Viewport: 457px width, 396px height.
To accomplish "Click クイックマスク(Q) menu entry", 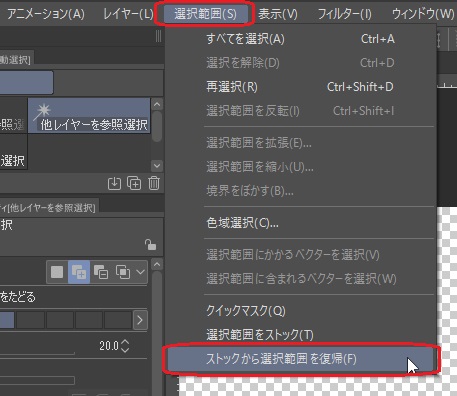I will coord(246,311).
